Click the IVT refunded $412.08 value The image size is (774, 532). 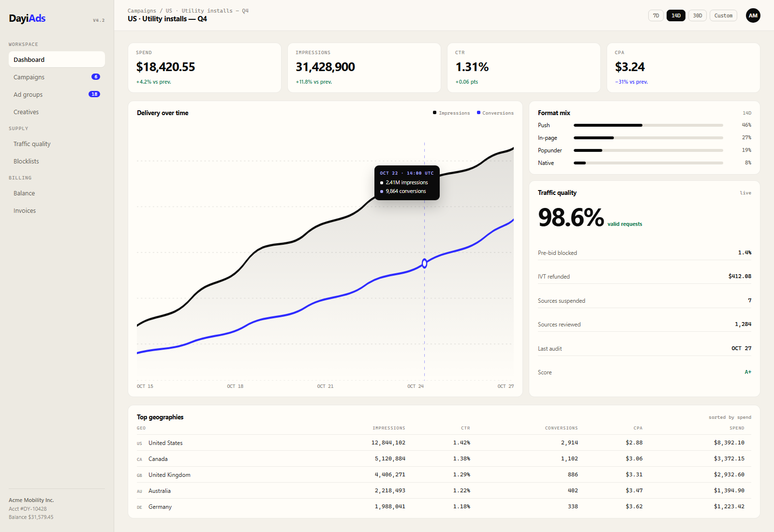click(x=740, y=277)
